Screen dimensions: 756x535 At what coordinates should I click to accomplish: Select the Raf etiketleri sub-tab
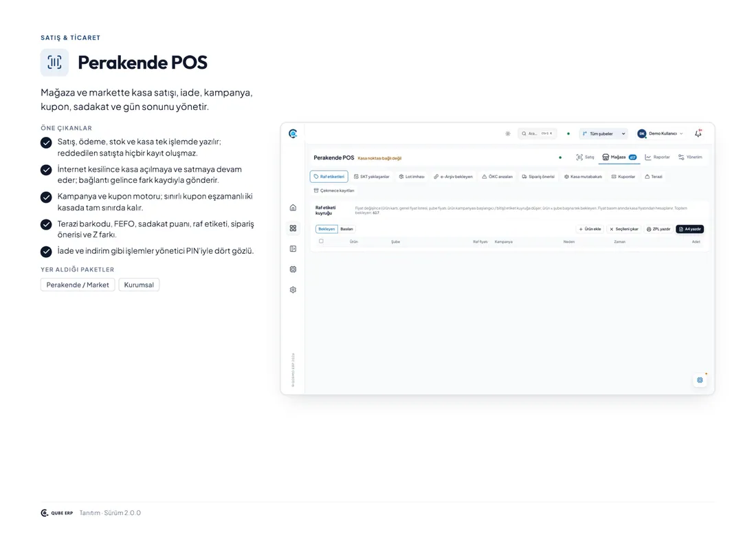(329, 177)
